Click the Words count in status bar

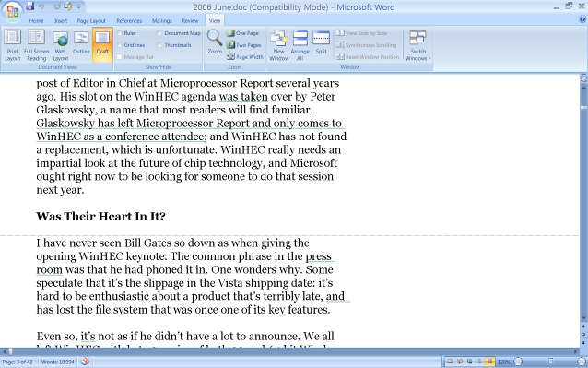point(57,362)
